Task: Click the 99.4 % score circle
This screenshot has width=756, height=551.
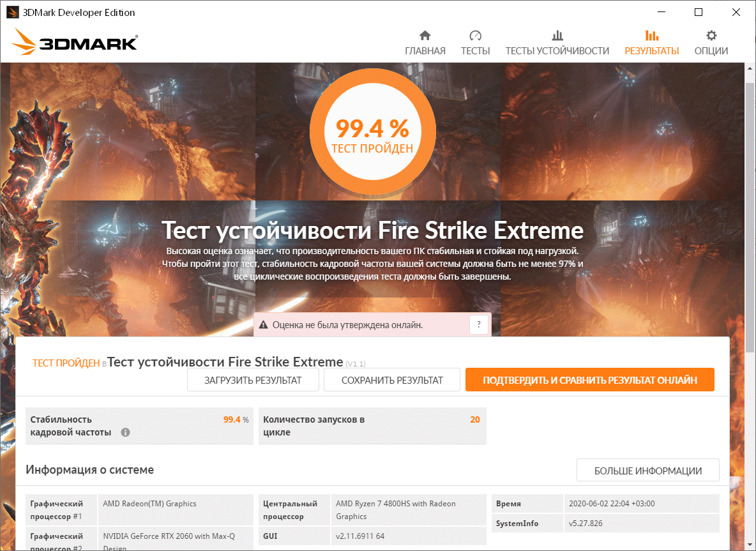Action: click(x=373, y=133)
